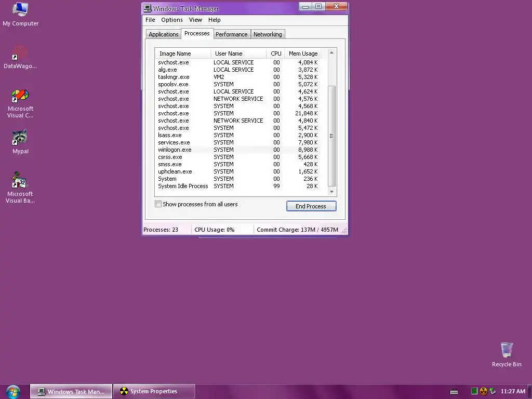Select the spoolsv.exe process row
The height and width of the screenshot is (399, 532).
tap(238, 84)
